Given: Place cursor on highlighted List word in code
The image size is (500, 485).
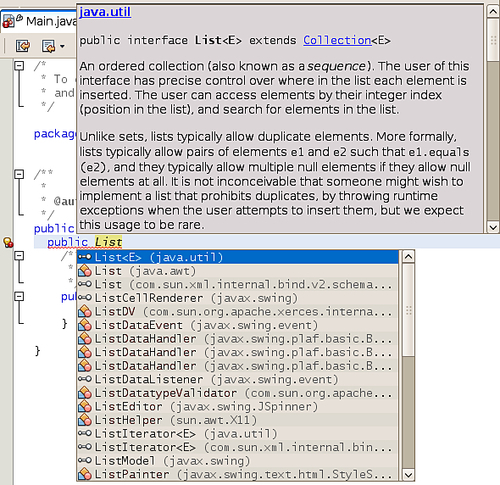Looking at the screenshot, I should (x=108, y=242).
